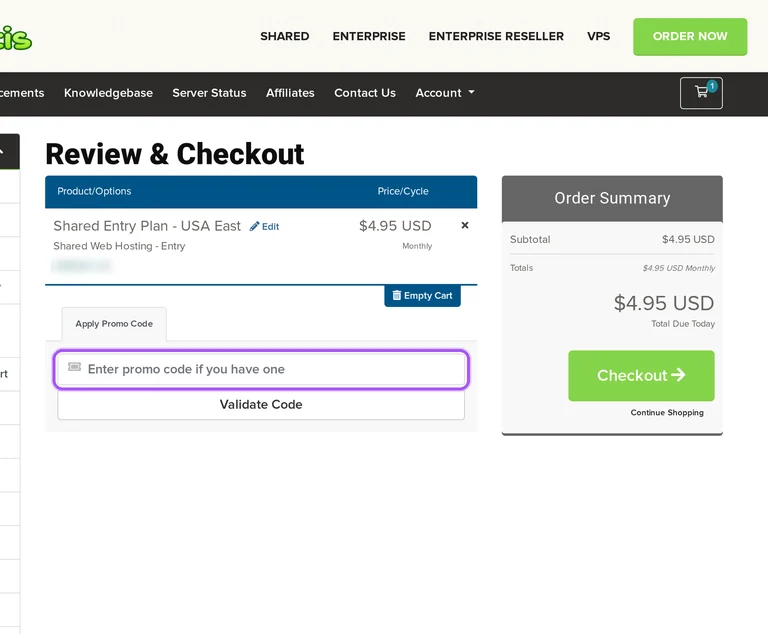The height and width of the screenshot is (634, 768).
Task: Click the Shared Web Hosting - Entry text
Action: click(x=119, y=246)
